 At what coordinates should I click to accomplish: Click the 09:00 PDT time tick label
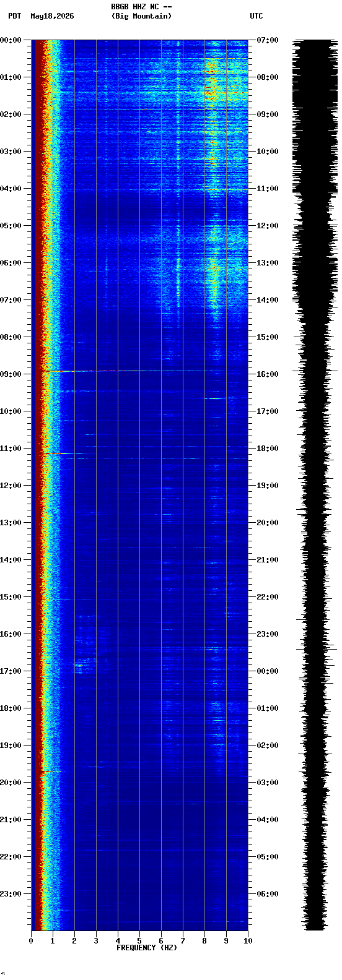pyautogui.click(x=11, y=374)
